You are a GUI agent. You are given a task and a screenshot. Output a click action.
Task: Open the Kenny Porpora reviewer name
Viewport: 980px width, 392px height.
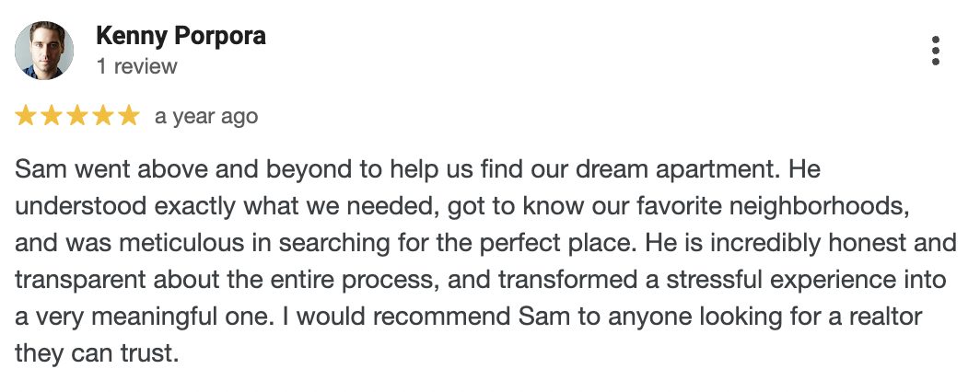(181, 36)
